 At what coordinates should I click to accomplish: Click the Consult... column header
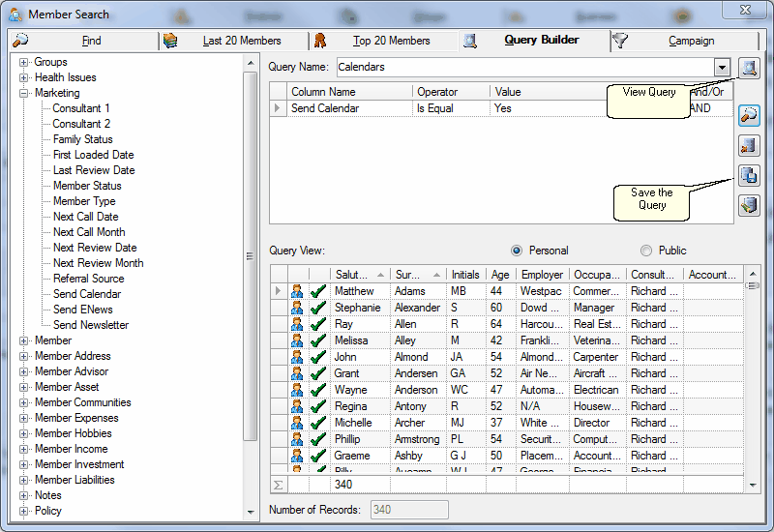point(655,275)
